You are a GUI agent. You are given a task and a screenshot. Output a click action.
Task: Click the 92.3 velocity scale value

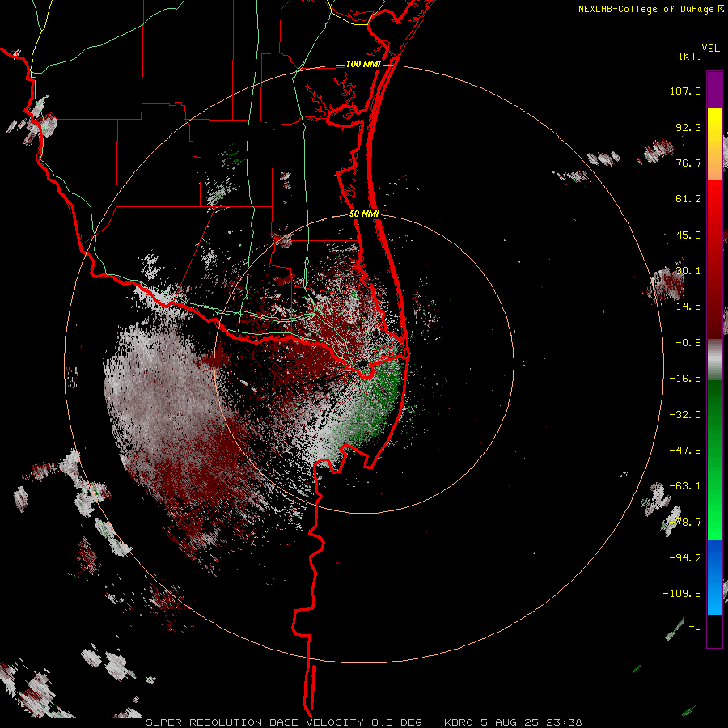coord(688,127)
